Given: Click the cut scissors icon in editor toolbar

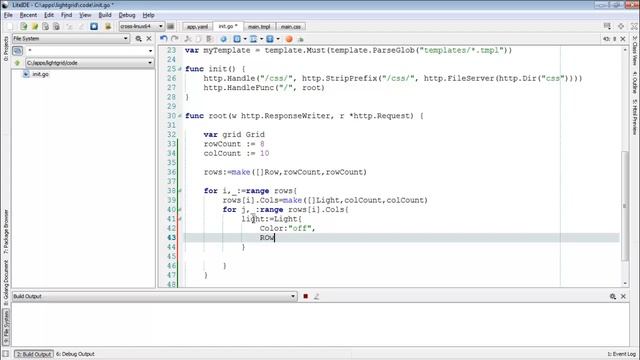Looking at the screenshot, I should pos(188,39).
